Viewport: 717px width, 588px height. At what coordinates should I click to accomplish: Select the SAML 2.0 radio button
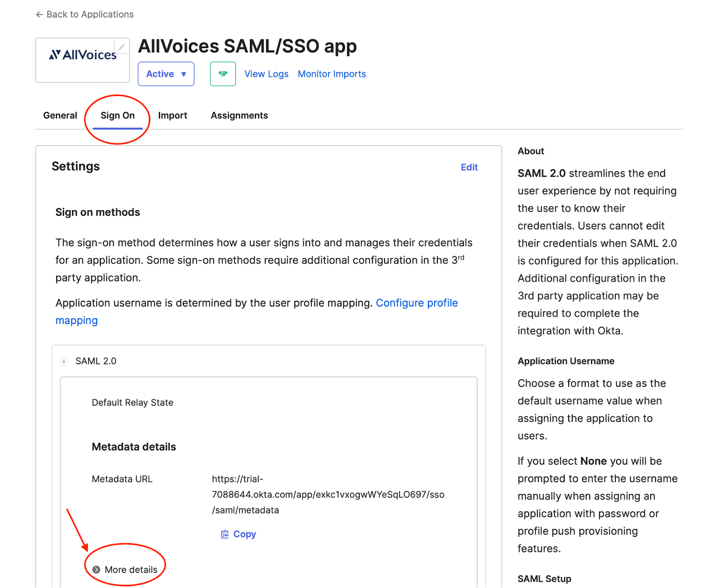64,361
